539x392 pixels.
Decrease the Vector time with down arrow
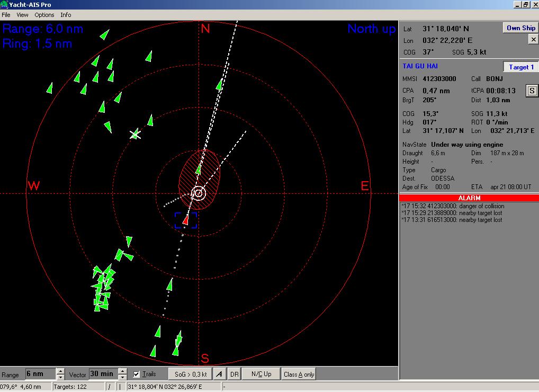coord(123,377)
